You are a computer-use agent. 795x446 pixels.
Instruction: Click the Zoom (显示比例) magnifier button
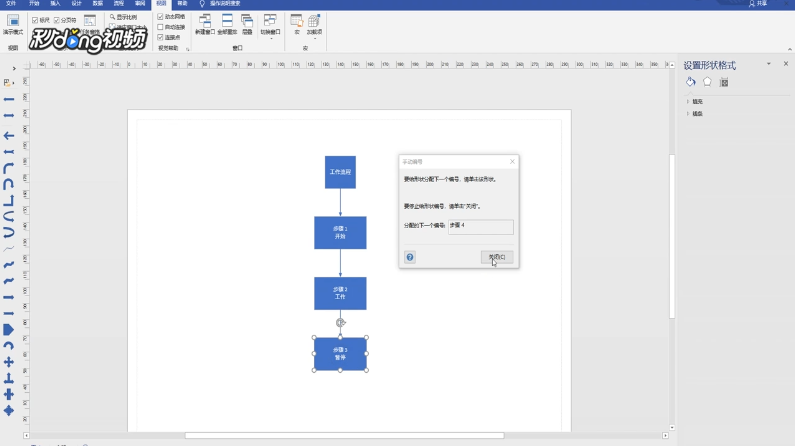123,17
